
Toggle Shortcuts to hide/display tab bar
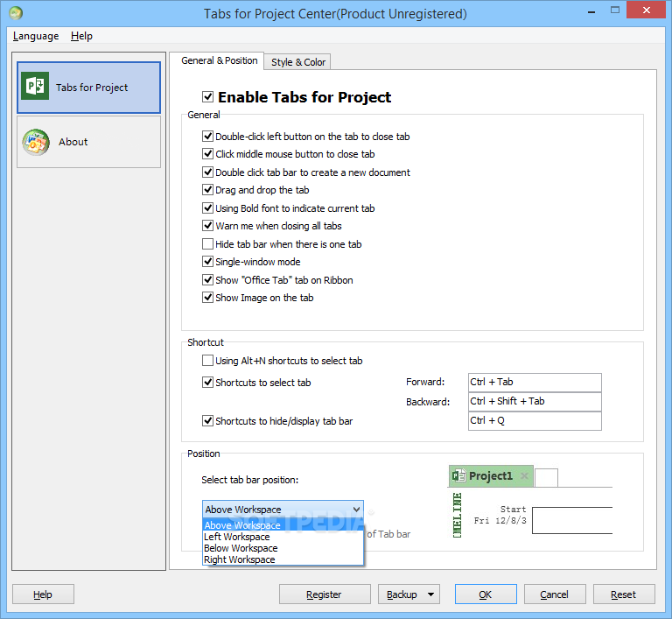(x=208, y=421)
